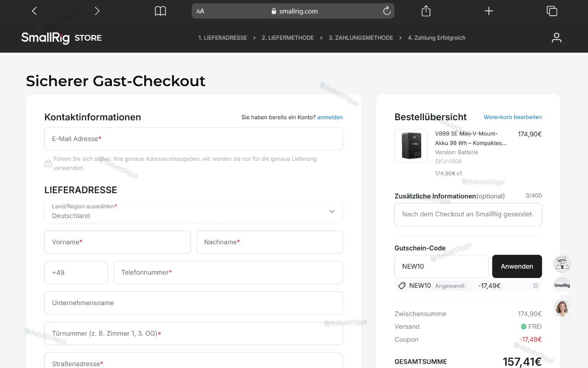588x368 pixels.
Task: Go forward with Safari's forward arrow
Action: click(97, 11)
